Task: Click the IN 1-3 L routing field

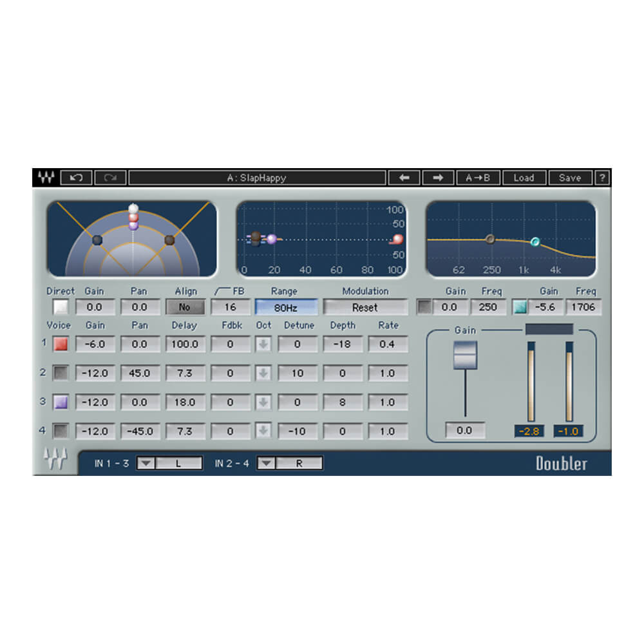Action: (178, 463)
